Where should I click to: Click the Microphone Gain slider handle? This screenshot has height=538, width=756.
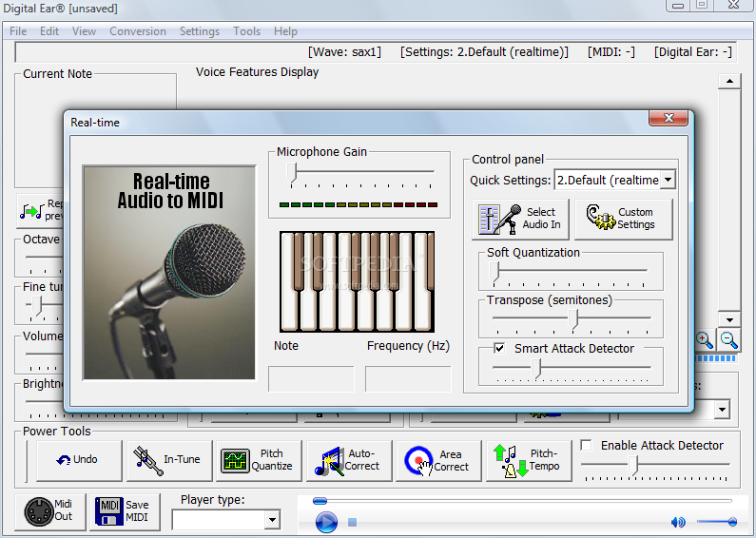click(292, 173)
